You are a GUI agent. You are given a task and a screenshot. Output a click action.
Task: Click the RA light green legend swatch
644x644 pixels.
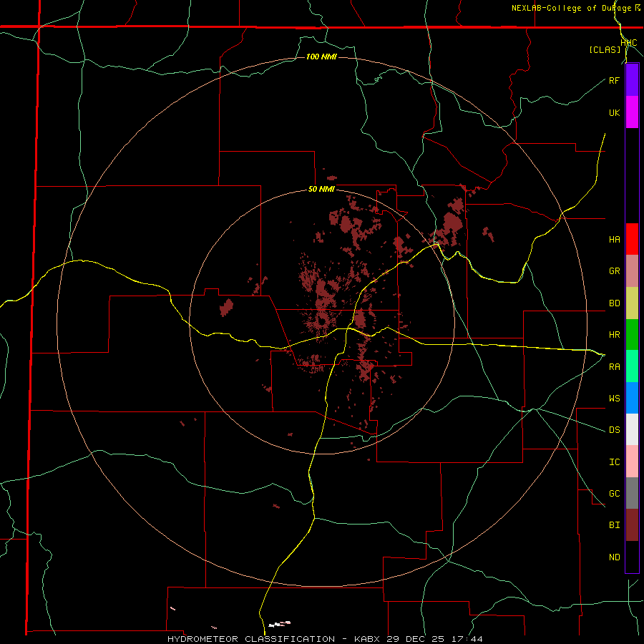click(x=632, y=366)
